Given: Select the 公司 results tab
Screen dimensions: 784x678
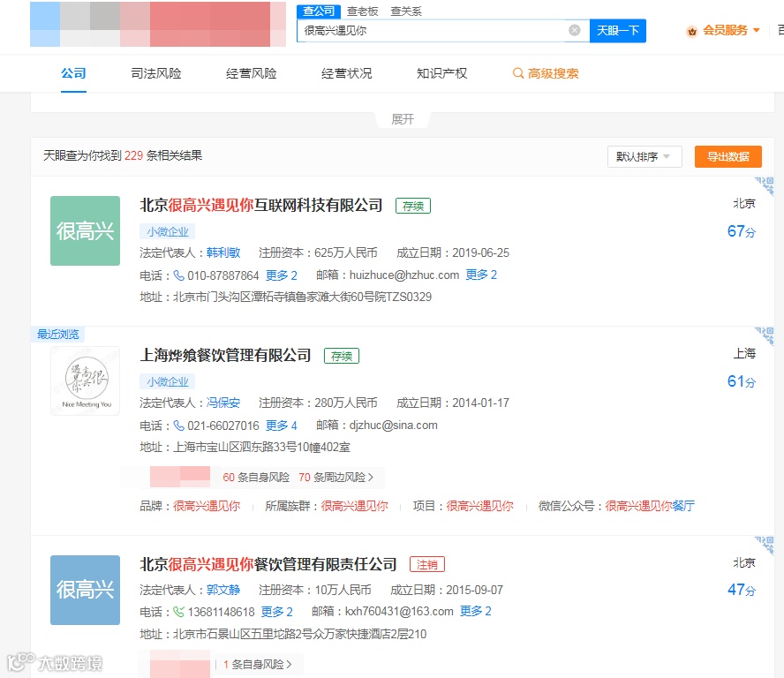Looking at the screenshot, I should coord(73,73).
